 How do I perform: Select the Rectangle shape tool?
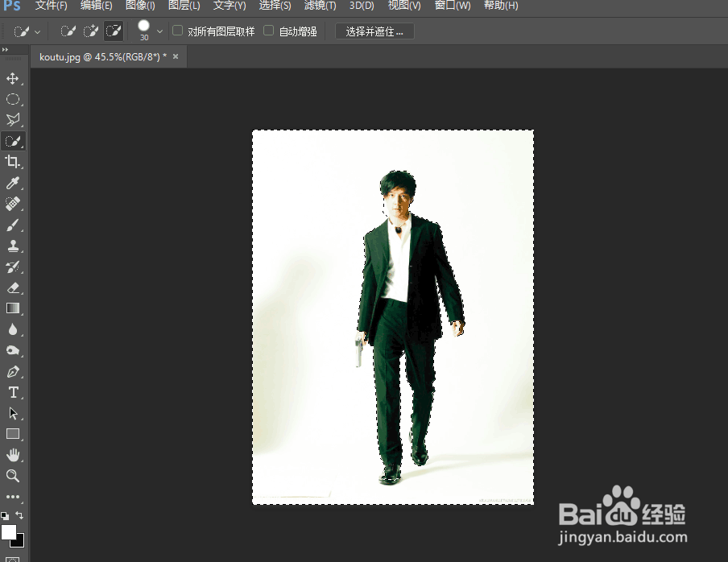(x=13, y=434)
